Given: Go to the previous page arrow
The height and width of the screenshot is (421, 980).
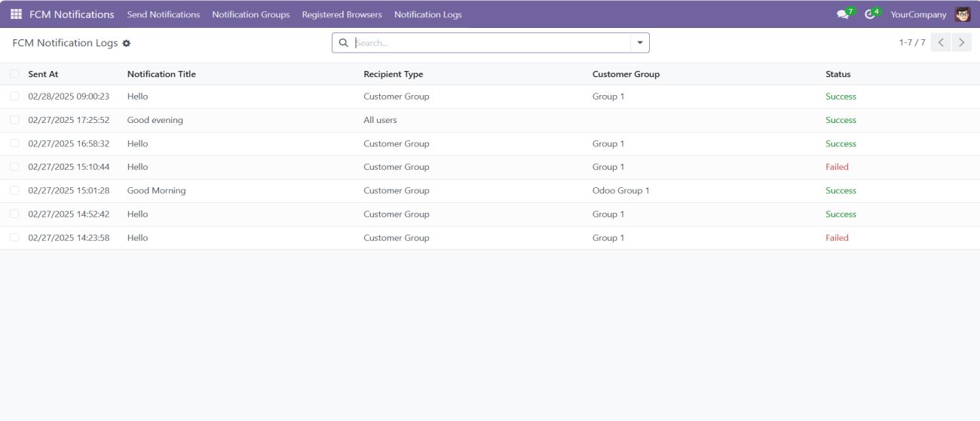Looking at the screenshot, I should point(941,43).
